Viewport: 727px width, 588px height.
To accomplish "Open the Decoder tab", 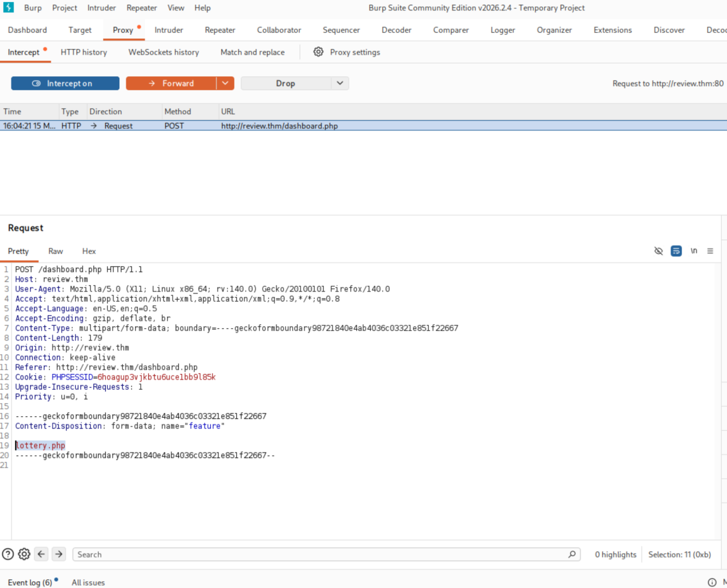I will click(x=396, y=30).
